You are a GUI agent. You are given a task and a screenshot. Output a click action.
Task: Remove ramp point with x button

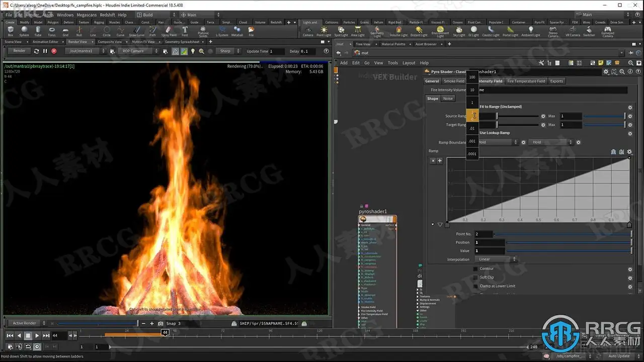point(433,161)
